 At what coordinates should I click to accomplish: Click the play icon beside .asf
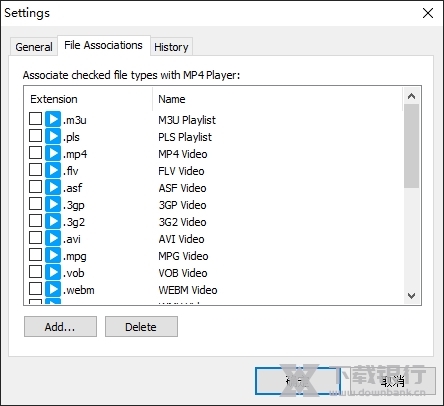pyautogui.click(x=53, y=187)
